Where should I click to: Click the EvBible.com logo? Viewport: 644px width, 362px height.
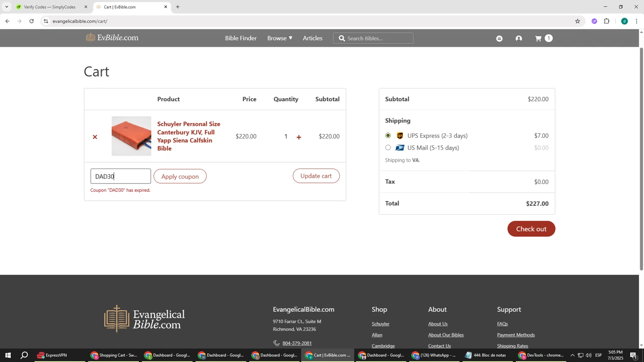(112, 38)
